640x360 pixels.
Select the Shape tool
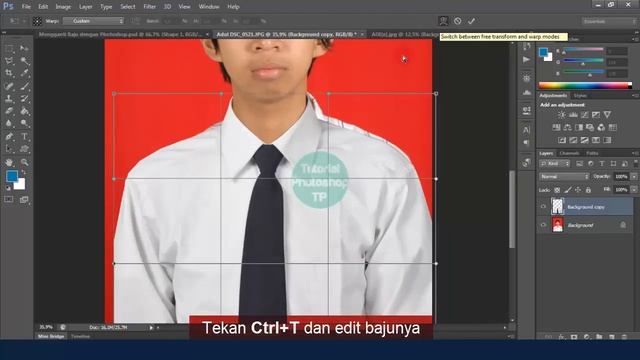(24, 149)
